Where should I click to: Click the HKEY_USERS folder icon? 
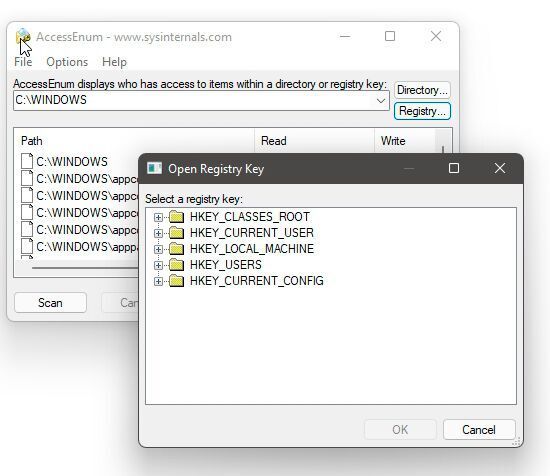point(176,265)
